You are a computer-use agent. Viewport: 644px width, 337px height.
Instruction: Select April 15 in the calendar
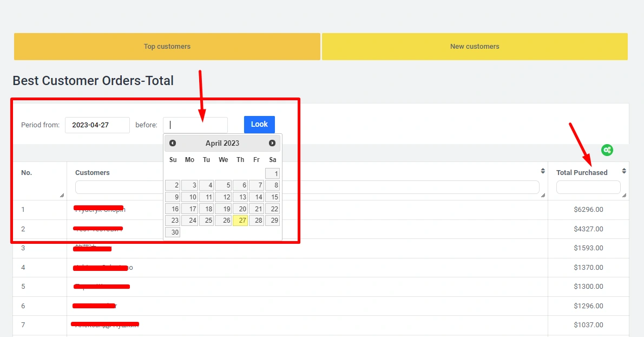pos(273,197)
